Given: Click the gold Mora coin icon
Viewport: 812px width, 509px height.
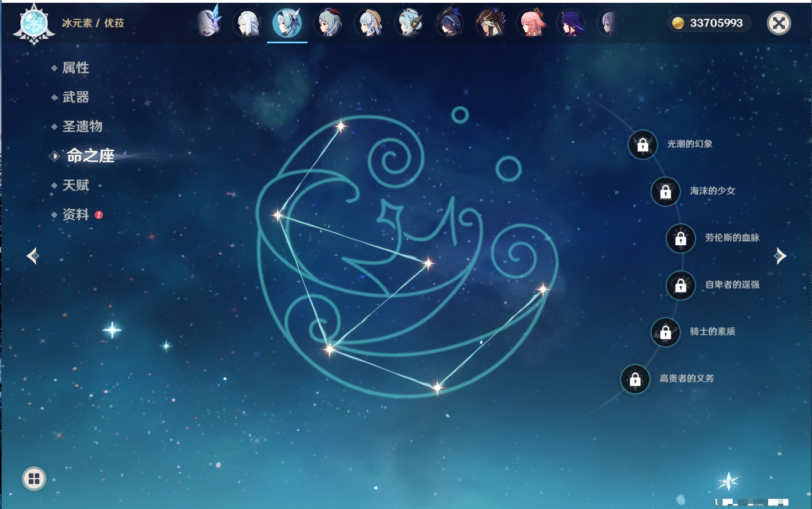Looking at the screenshot, I should 678,23.
